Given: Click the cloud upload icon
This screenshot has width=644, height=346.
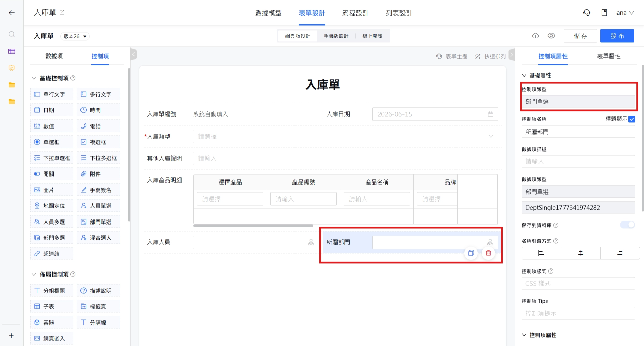Looking at the screenshot, I should pyautogui.click(x=535, y=36).
